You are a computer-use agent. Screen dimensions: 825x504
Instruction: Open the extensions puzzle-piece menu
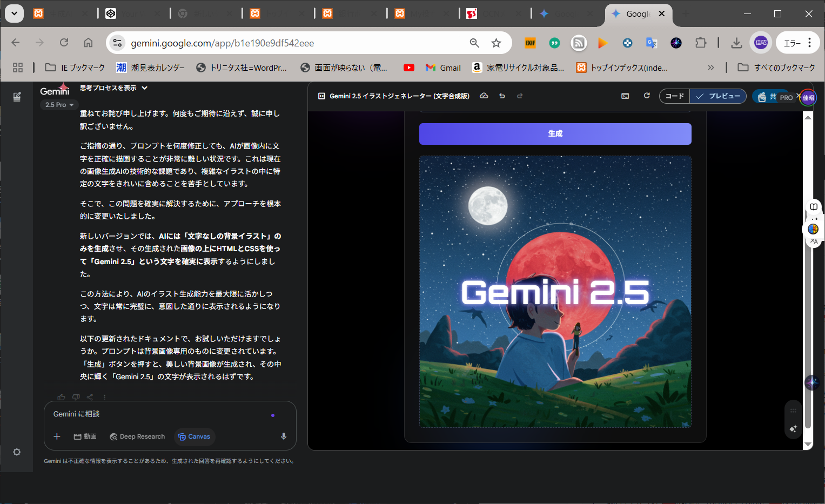[x=701, y=43]
